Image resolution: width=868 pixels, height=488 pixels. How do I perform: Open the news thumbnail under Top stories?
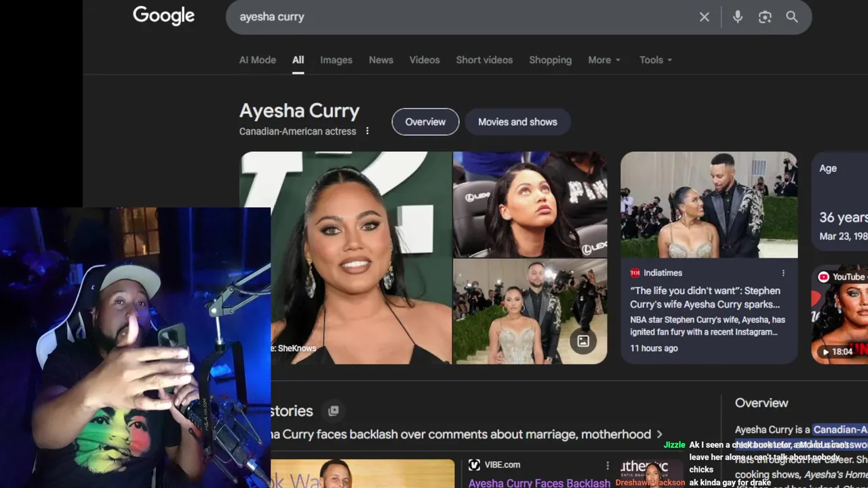tap(363, 474)
